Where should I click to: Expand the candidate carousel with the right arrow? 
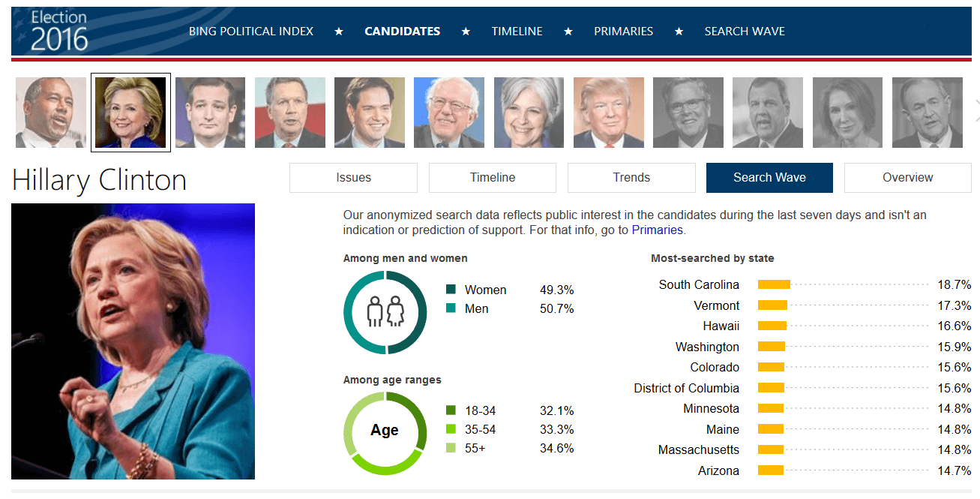tap(976, 111)
